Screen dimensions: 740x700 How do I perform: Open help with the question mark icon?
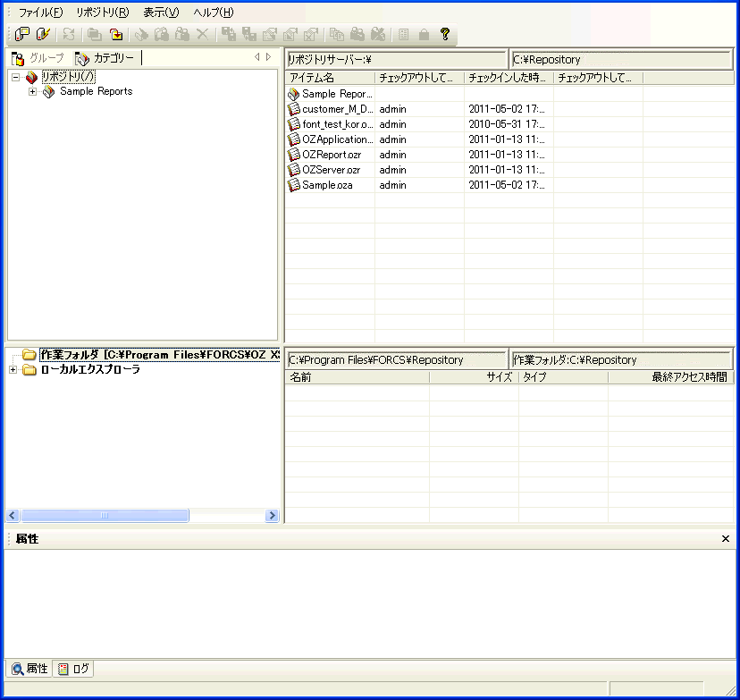[x=444, y=34]
